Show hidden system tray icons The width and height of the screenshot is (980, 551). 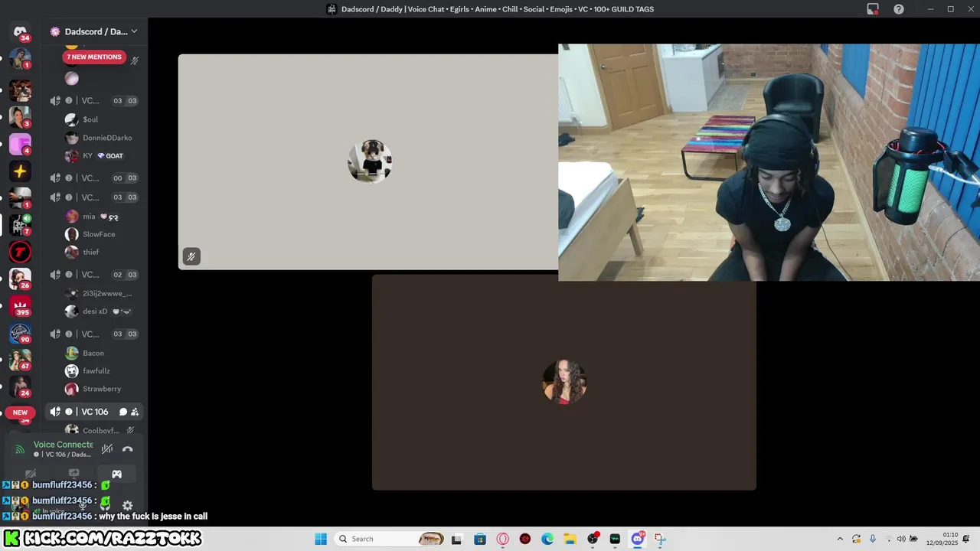[840, 539]
